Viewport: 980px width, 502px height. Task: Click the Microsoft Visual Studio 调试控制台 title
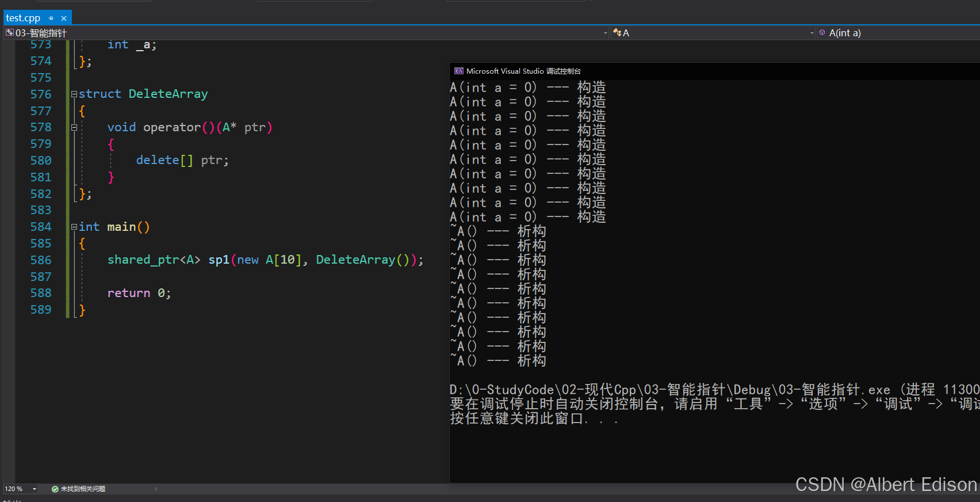coord(523,71)
